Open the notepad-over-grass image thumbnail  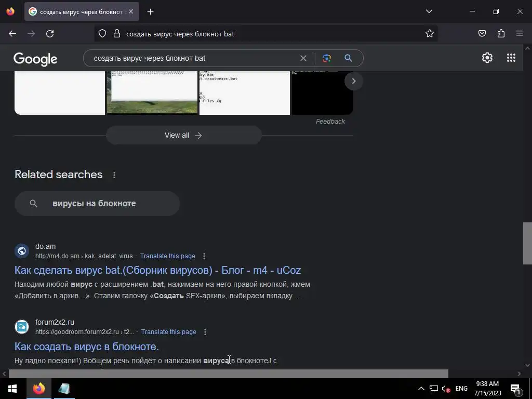(152, 93)
